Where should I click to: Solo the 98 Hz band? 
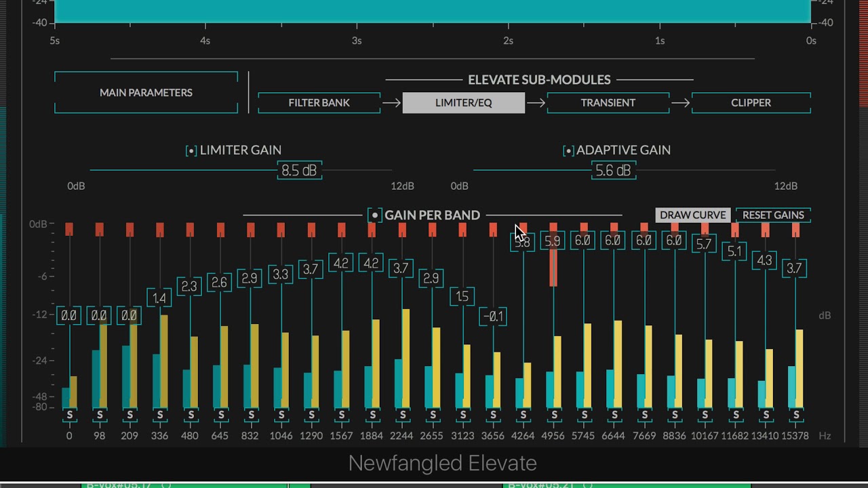point(100,415)
